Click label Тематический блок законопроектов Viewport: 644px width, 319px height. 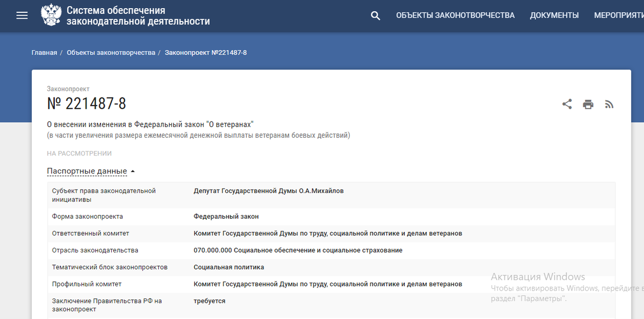(x=110, y=267)
